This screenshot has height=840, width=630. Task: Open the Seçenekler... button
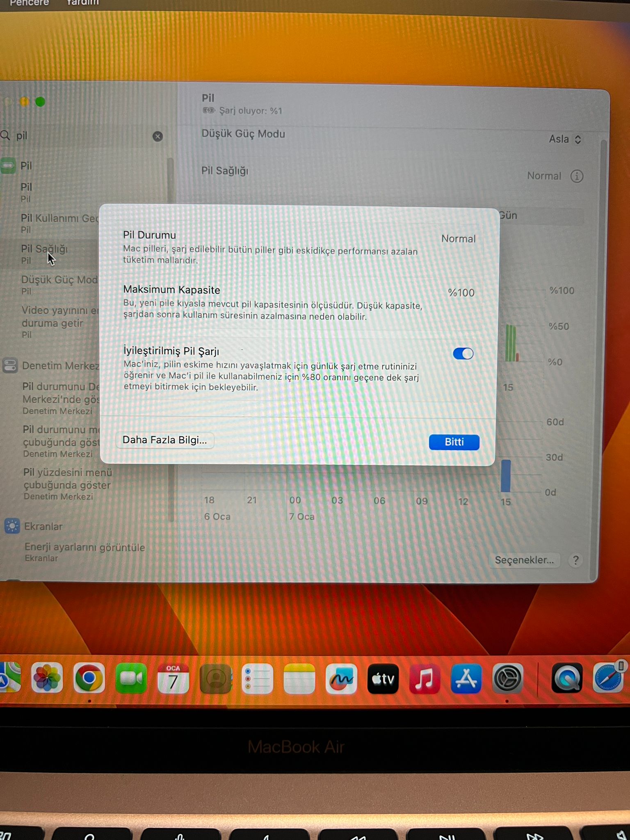tap(524, 560)
